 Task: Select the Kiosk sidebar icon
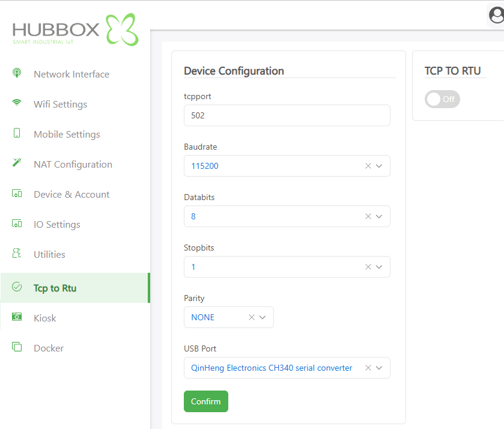[x=17, y=318]
